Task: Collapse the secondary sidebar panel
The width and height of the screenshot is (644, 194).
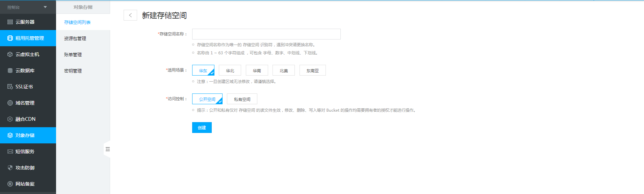Action: pos(107,149)
